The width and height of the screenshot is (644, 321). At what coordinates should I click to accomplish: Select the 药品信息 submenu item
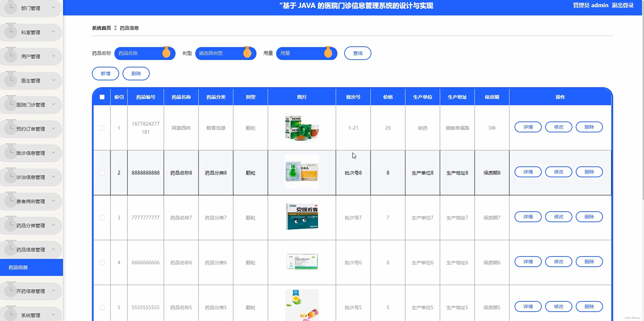click(x=18, y=268)
